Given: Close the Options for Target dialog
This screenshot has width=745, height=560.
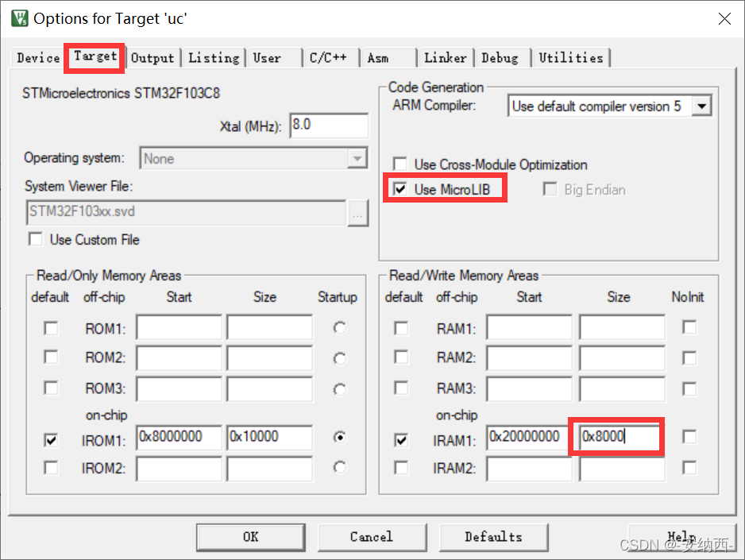Looking at the screenshot, I should pos(724,18).
